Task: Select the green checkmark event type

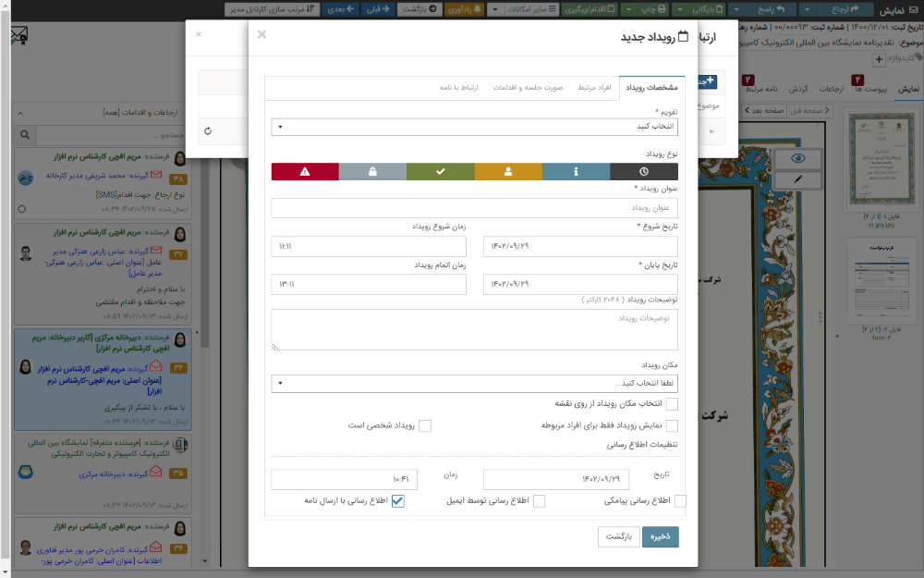Action: pos(440,171)
